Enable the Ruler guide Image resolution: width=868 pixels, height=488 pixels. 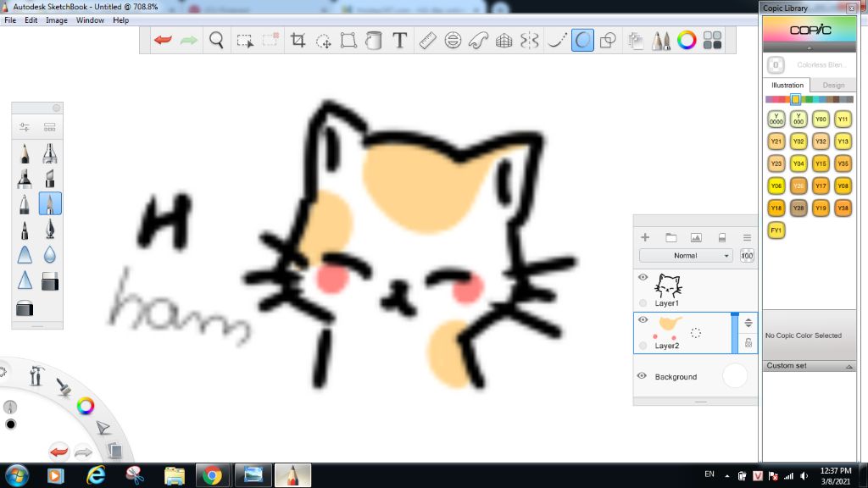point(427,41)
